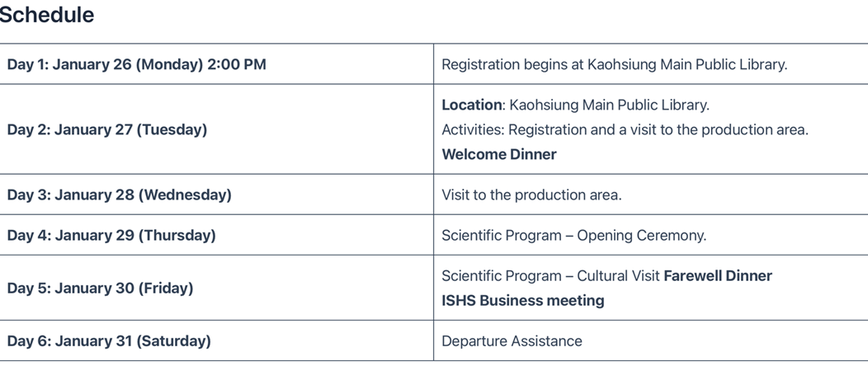Screen dimensions: 868x375
Task: Click the Departure Assistance text
Action: 512,340
